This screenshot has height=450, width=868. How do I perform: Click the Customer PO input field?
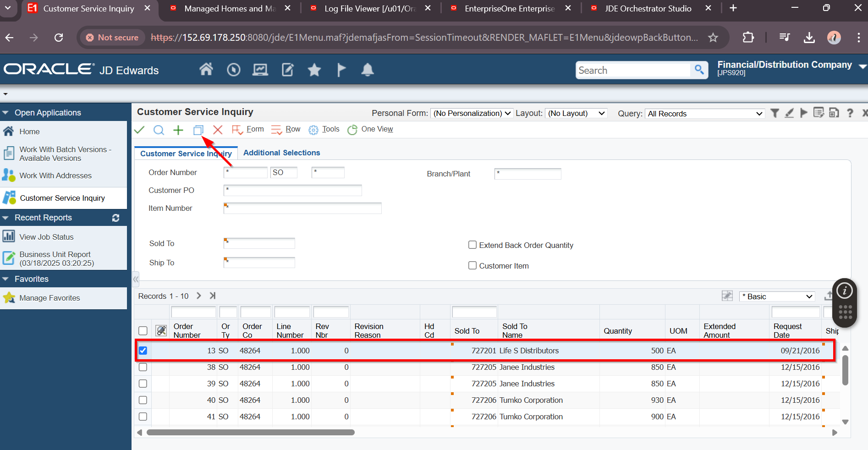click(292, 191)
